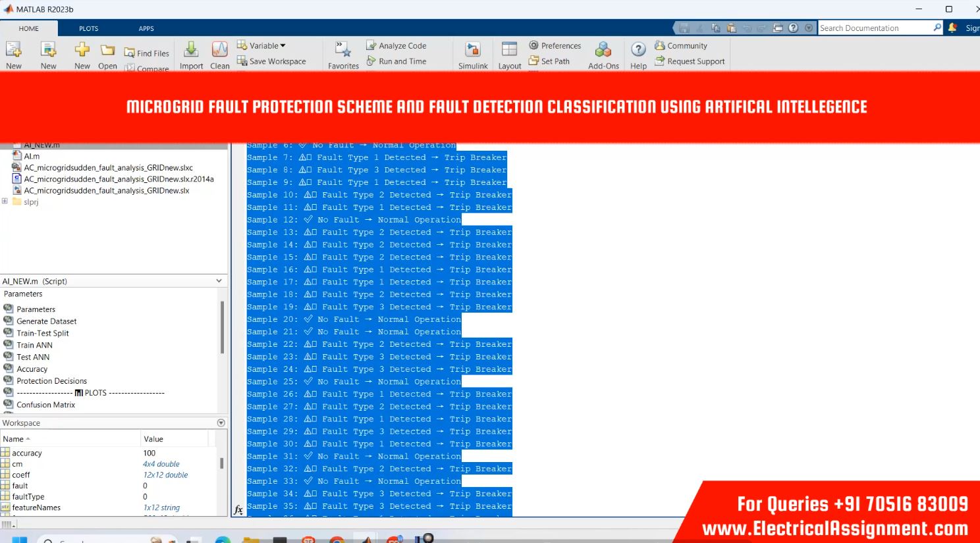Click the fx function browser icon
The width and height of the screenshot is (980, 543).
(238, 510)
